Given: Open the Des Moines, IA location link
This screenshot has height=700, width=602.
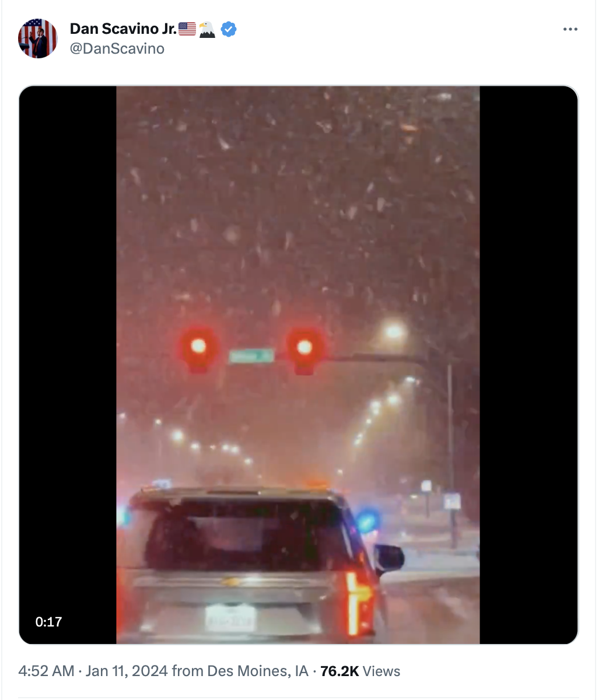Looking at the screenshot, I should [258, 671].
